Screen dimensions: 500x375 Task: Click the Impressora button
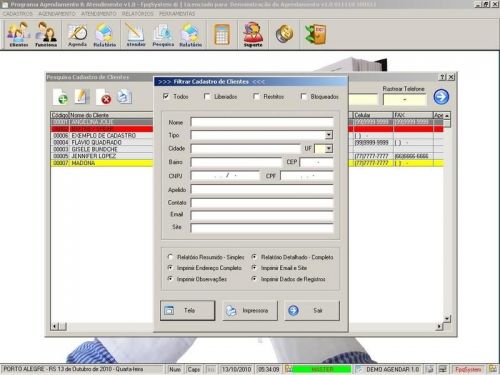coord(250,311)
